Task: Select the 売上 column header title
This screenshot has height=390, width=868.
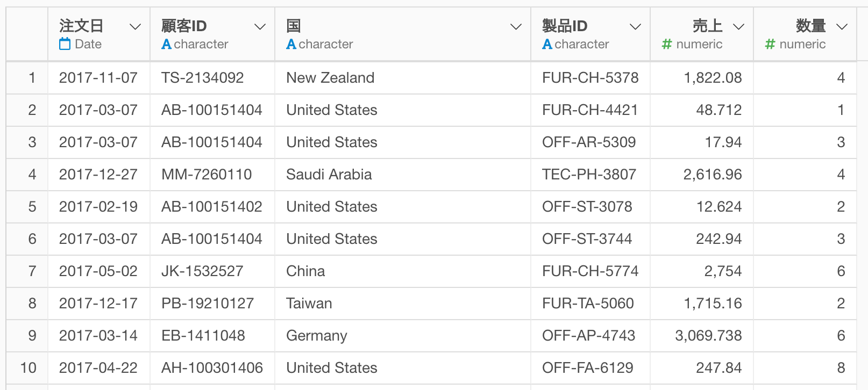Action: 707,26
